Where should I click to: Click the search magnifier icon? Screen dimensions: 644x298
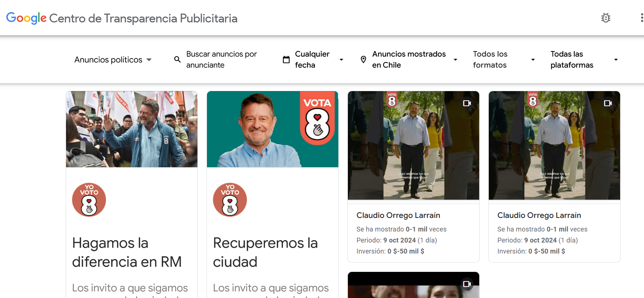[177, 59]
